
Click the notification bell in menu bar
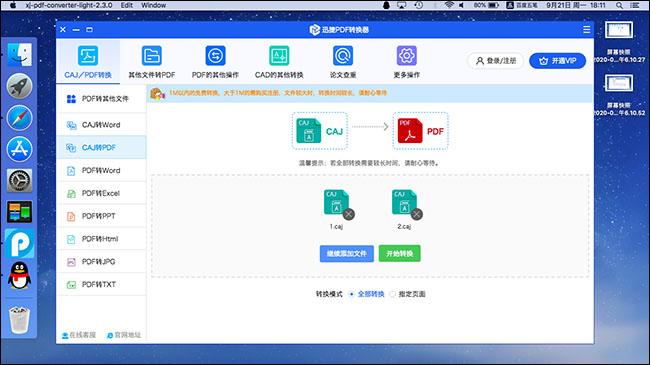point(386,5)
